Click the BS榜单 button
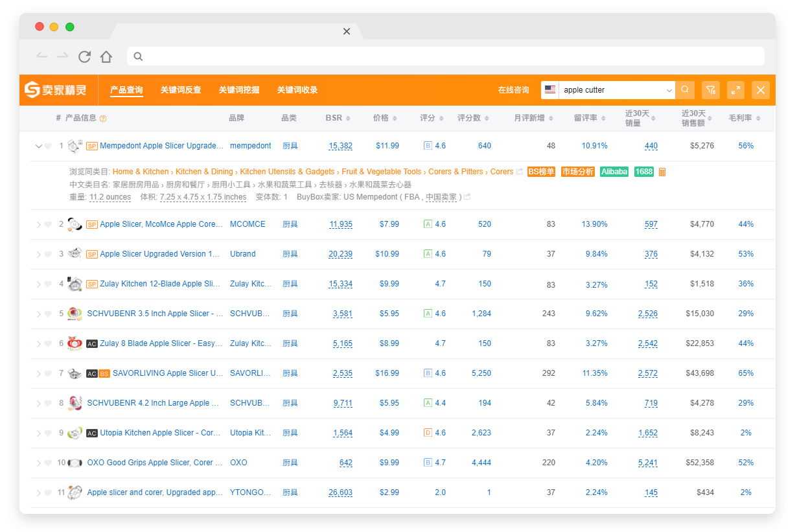The image size is (797, 532). tap(541, 172)
